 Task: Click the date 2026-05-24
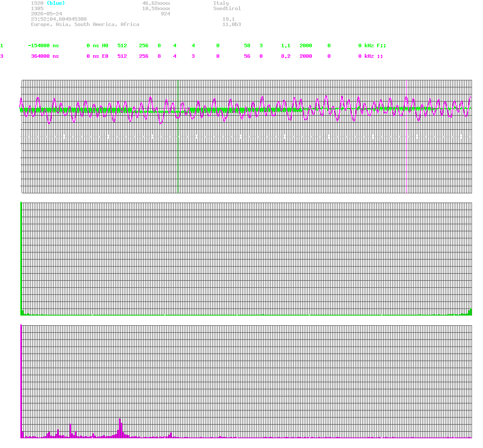click(46, 14)
